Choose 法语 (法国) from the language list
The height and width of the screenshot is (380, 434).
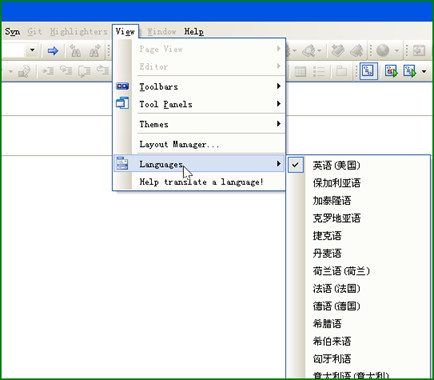coord(358,288)
